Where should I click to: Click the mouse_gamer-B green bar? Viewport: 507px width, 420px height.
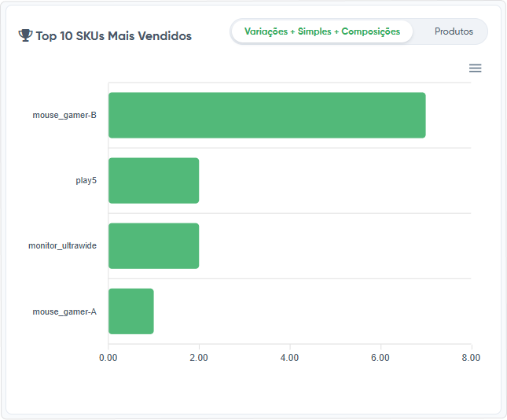pos(266,115)
